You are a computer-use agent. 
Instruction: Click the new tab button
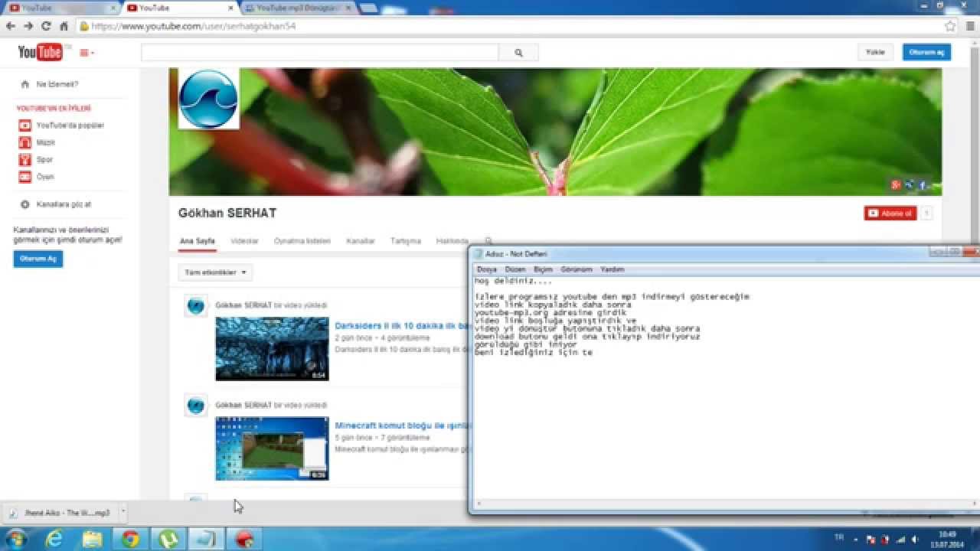[369, 8]
